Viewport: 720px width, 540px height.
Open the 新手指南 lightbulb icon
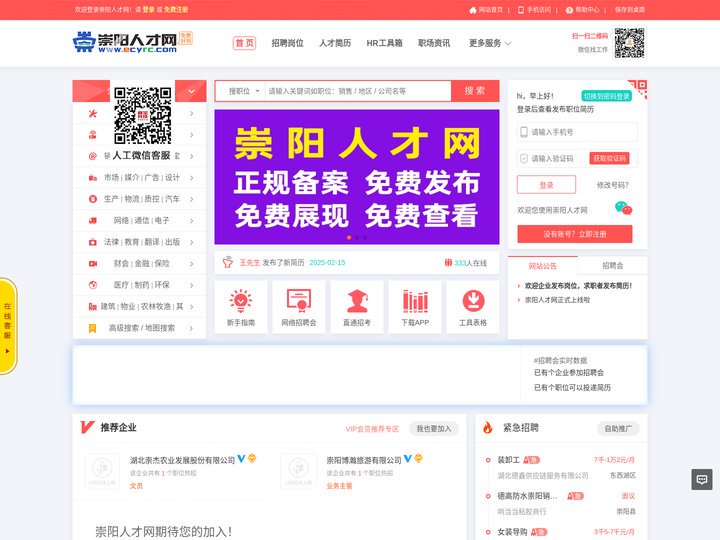click(241, 301)
